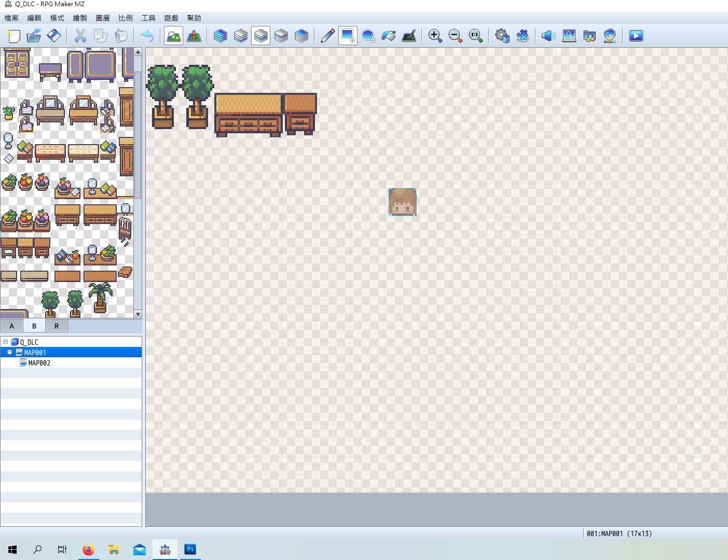Viewport: 728px width, 560px height.
Task: Open the Plugin Manager puzzle icon
Action: pos(522,36)
